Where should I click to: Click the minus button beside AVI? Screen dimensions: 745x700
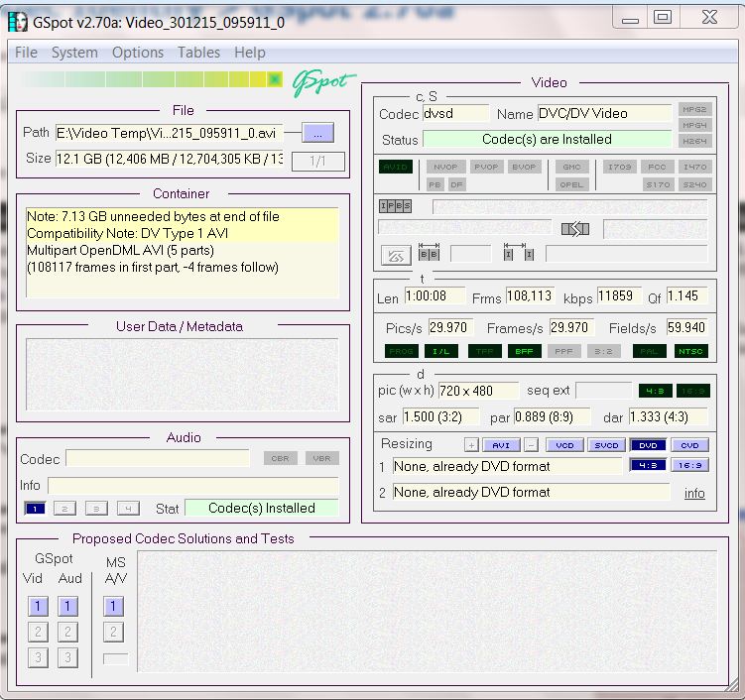point(531,445)
